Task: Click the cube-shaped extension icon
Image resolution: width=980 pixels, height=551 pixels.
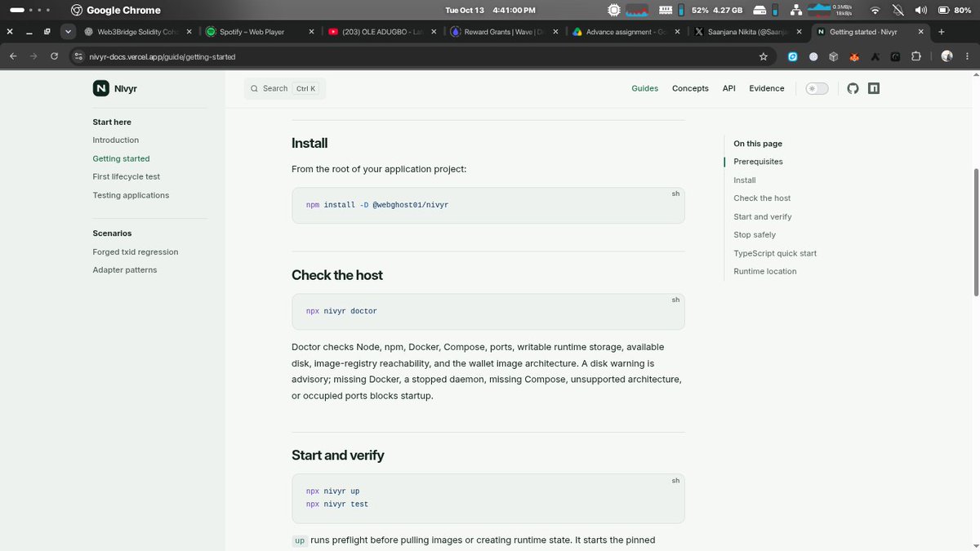Action: coord(833,56)
